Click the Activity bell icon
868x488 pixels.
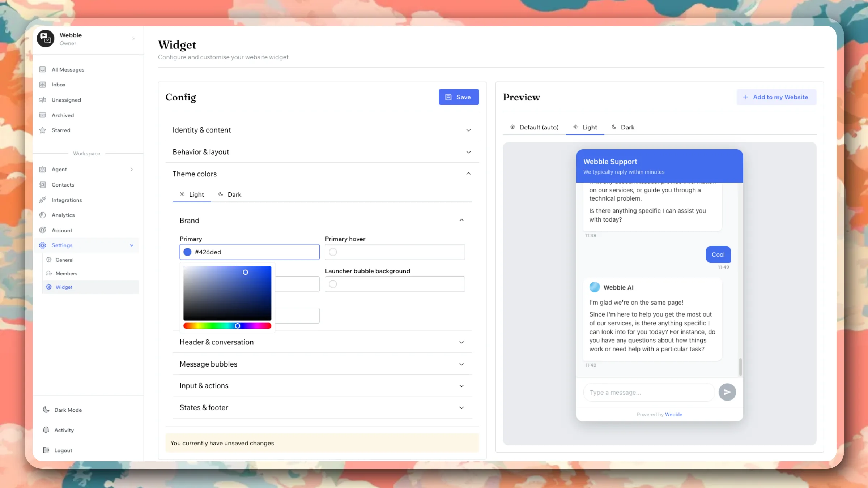tap(46, 430)
